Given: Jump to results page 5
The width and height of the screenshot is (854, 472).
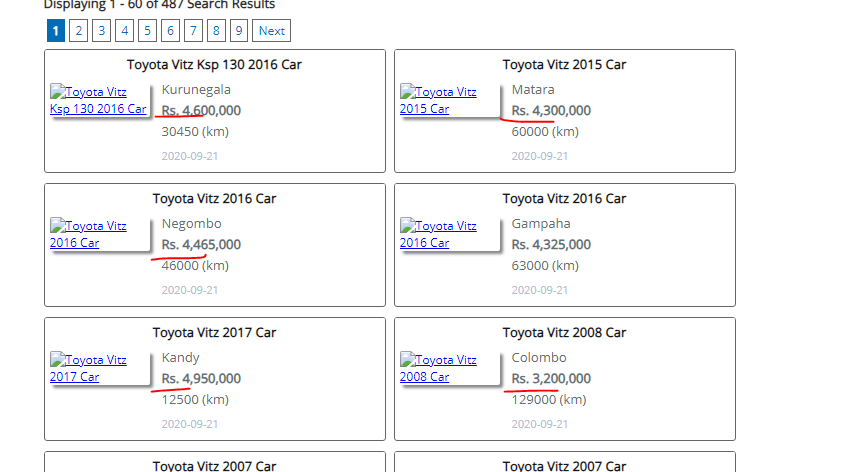Looking at the screenshot, I should 147,30.
